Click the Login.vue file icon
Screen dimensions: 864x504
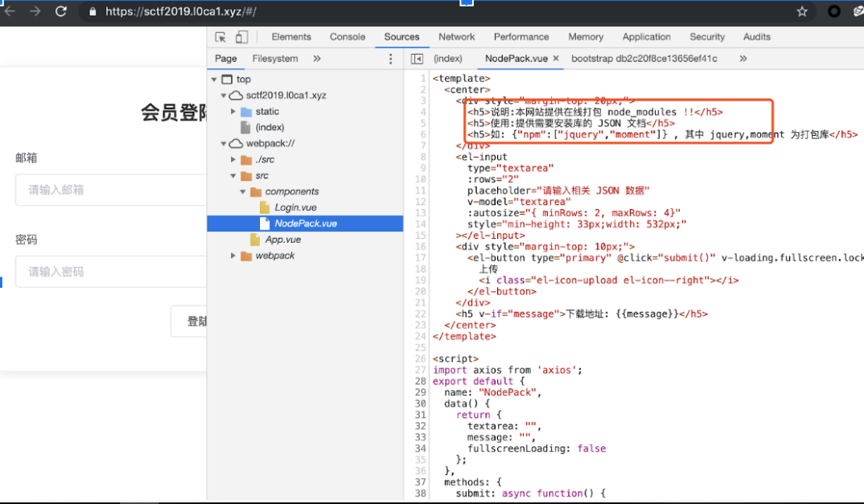point(265,207)
